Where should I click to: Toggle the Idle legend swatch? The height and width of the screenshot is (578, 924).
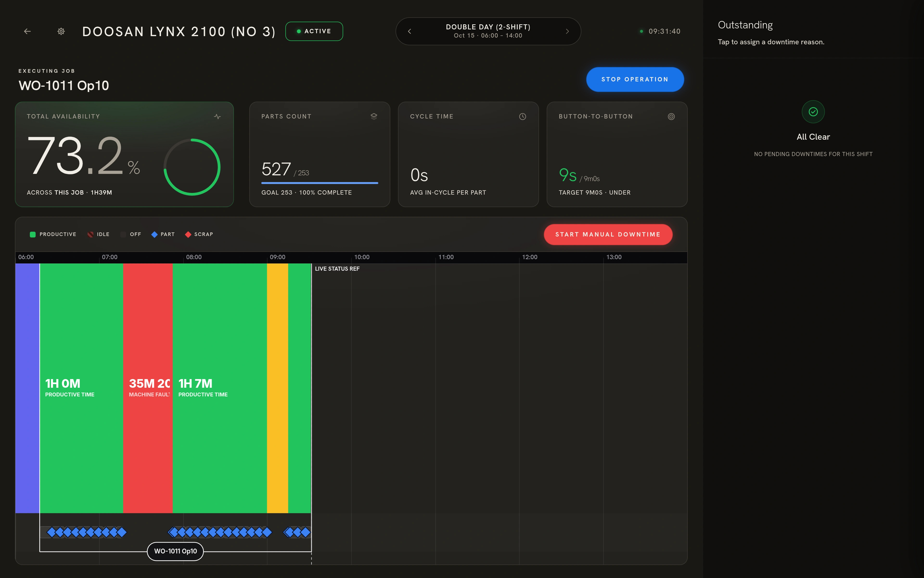tap(90, 234)
